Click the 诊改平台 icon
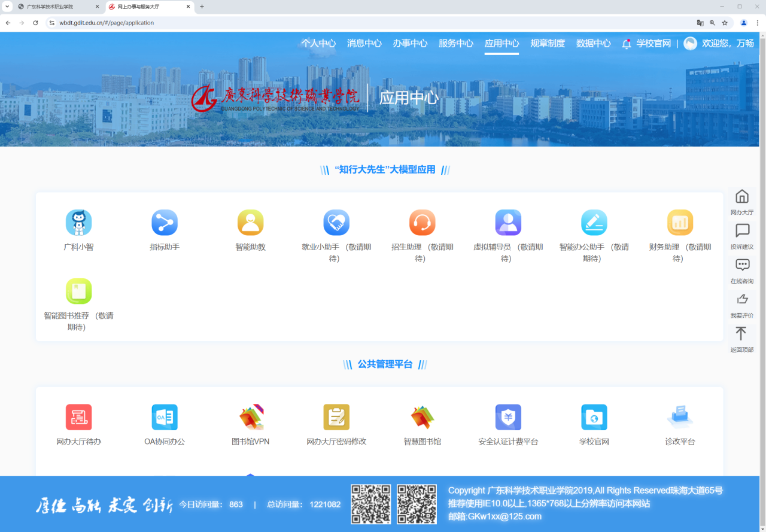 tap(680, 417)
